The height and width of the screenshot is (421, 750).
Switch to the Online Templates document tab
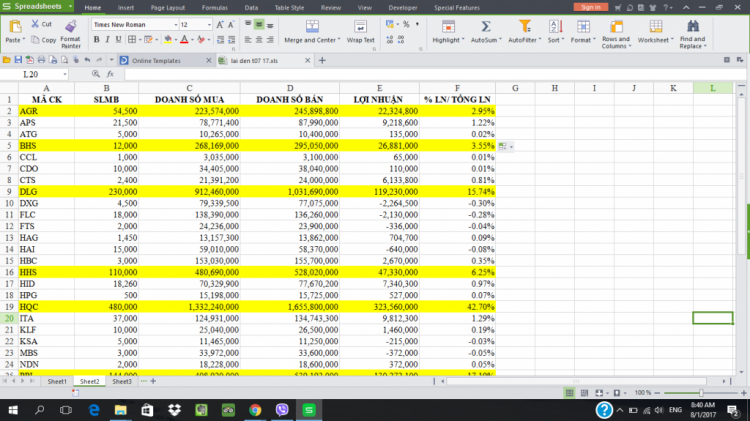click(156, 60)
